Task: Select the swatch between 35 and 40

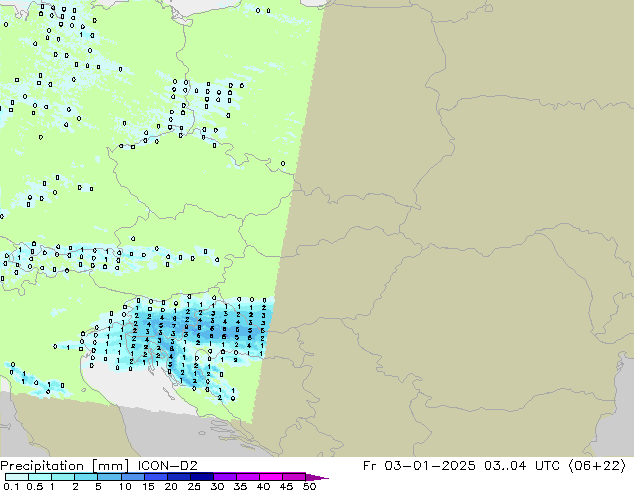Action: click(x=247, y=477)
